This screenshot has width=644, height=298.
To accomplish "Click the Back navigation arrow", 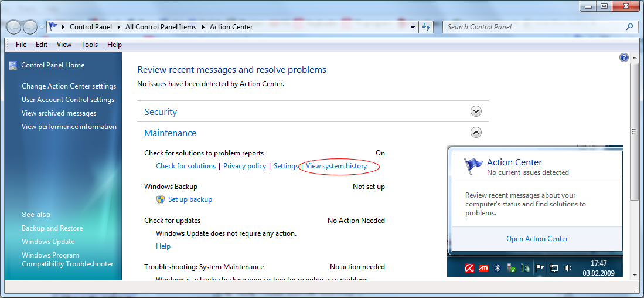I will (13, 27).
